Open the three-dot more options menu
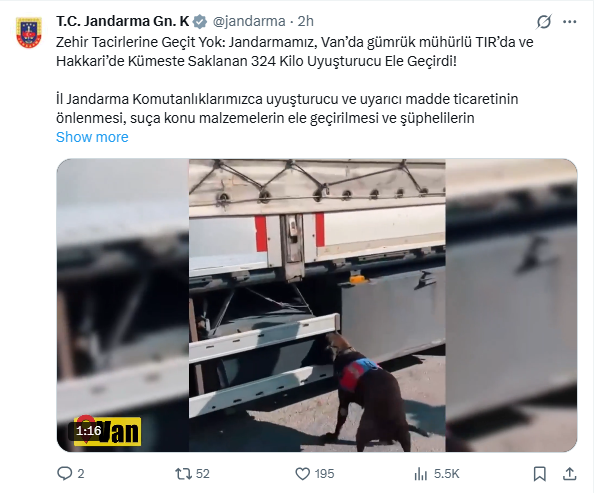Image resolution: width=601 pixels, height=493 pixels. [570, 22]
